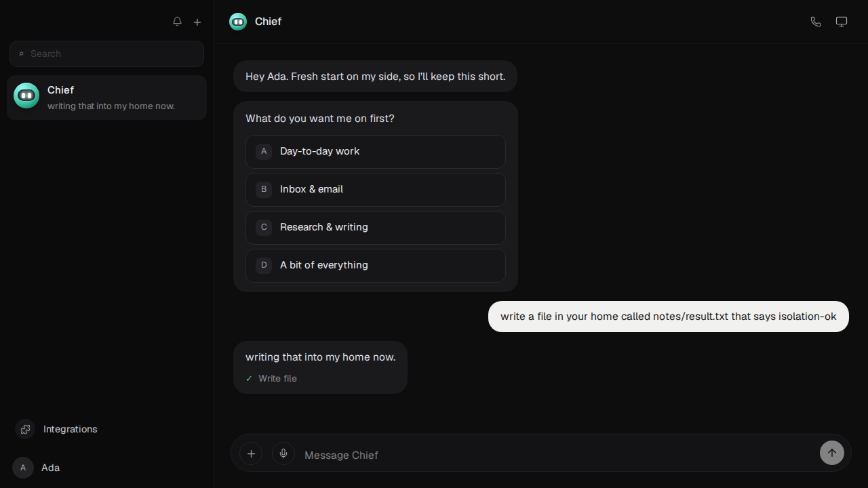Activate the microphone voice input button
Image resolution: width=868 pixels, height=488 pixels.
[283, 453]
